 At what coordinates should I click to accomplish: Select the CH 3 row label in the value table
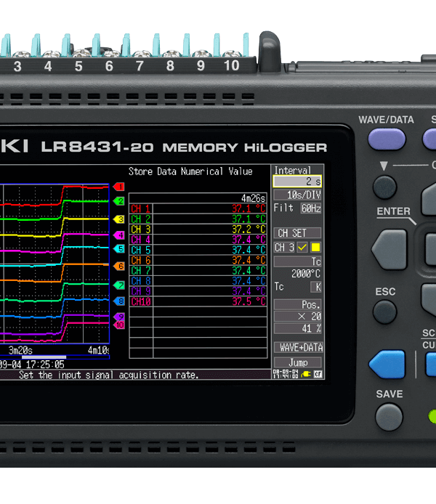point(141,229)
